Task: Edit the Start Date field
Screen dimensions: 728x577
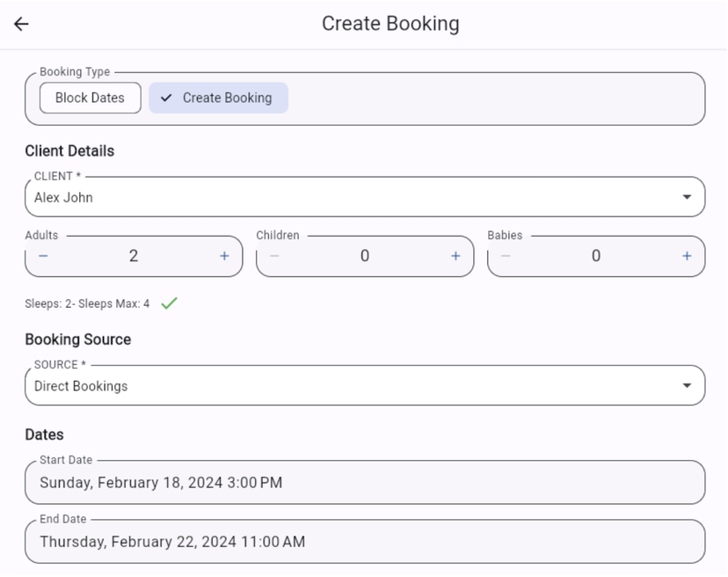Action: [365, 483]
